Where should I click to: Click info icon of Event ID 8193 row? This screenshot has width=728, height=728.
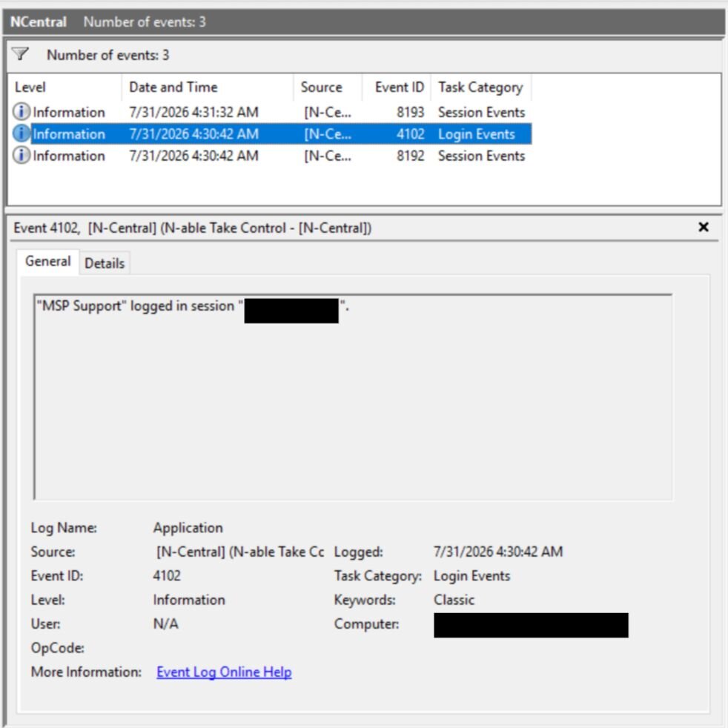coord(21,111)
